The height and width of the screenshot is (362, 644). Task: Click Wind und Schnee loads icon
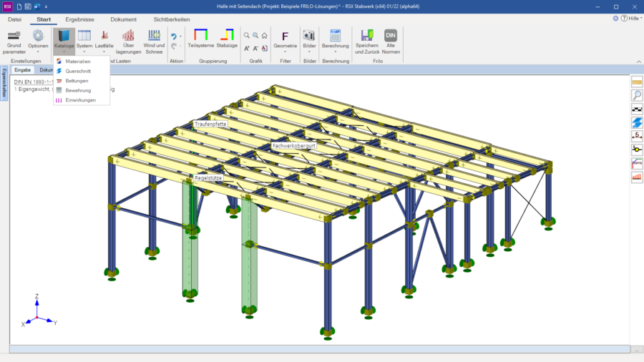pos(154,41)
